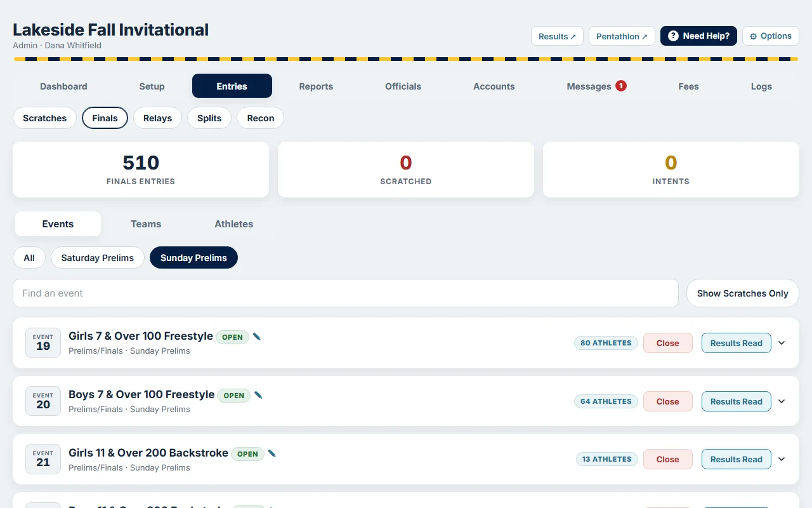Open Pentathlon external link

(622, 36)
